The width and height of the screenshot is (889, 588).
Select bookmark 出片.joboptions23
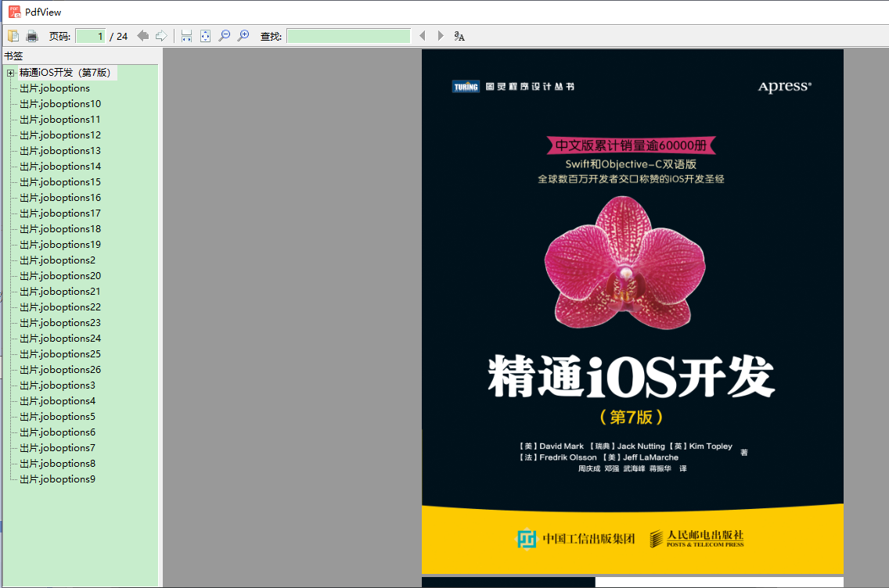click(60, 323)
